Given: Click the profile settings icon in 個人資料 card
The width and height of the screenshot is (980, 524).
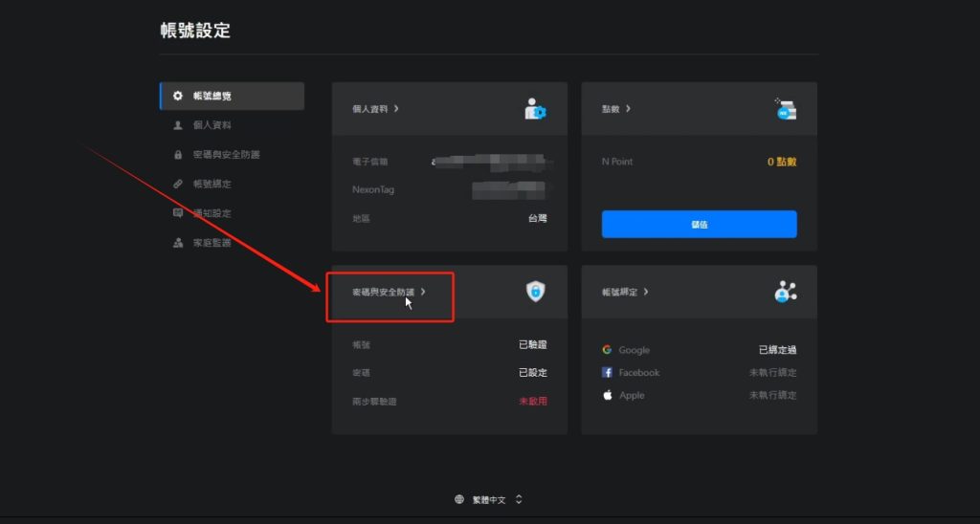Looking at the screenshot, I should tap(535, 109).
